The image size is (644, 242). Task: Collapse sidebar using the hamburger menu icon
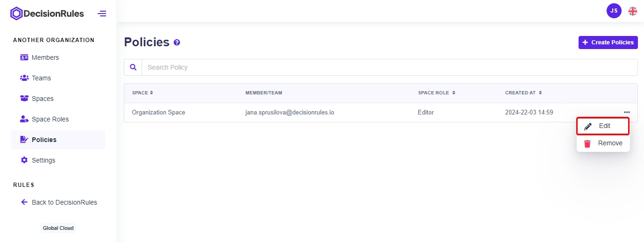(x=102, y=14)
